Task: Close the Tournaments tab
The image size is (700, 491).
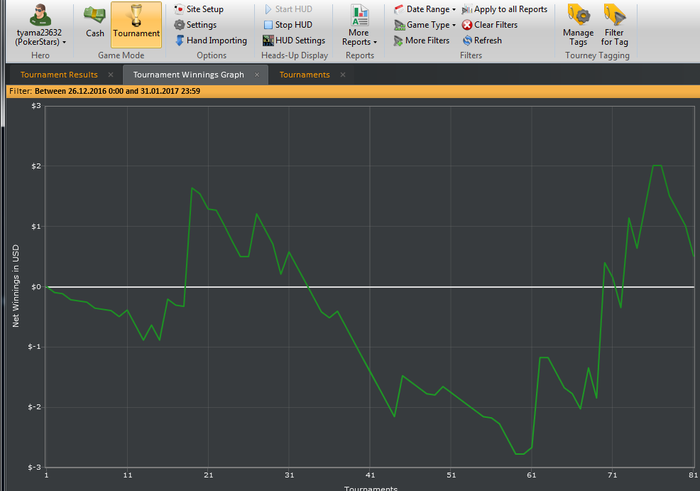Action: click(343, 75)
